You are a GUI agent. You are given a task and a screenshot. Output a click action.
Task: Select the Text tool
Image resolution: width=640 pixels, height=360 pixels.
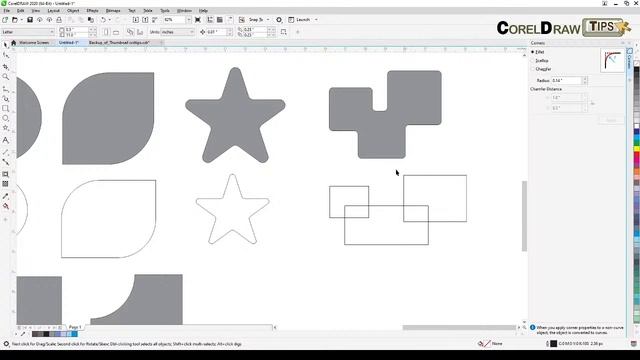tap(6, 140)
